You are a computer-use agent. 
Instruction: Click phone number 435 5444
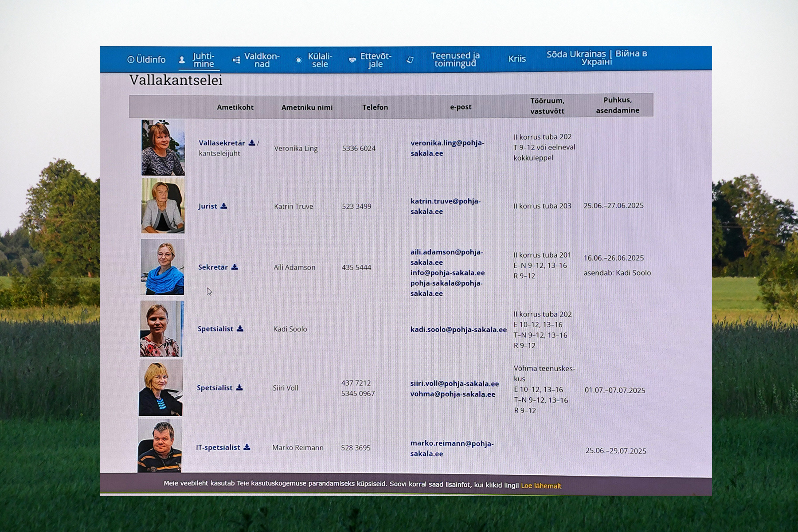coord(356,267)
